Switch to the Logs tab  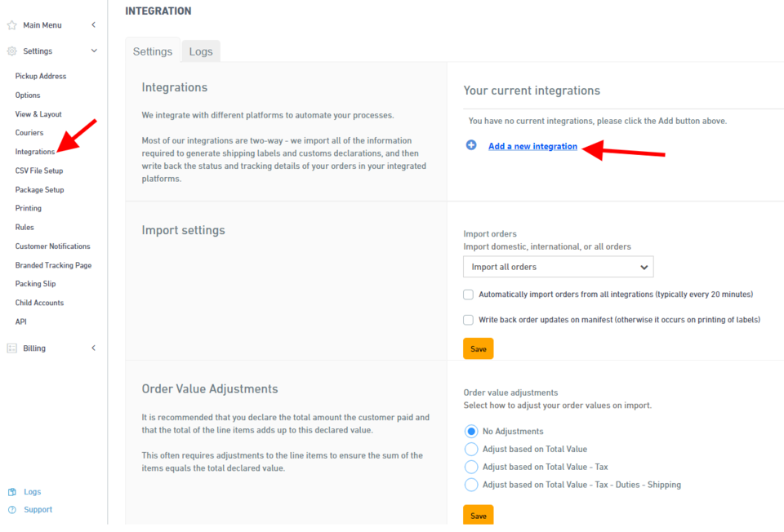(201, 51)
